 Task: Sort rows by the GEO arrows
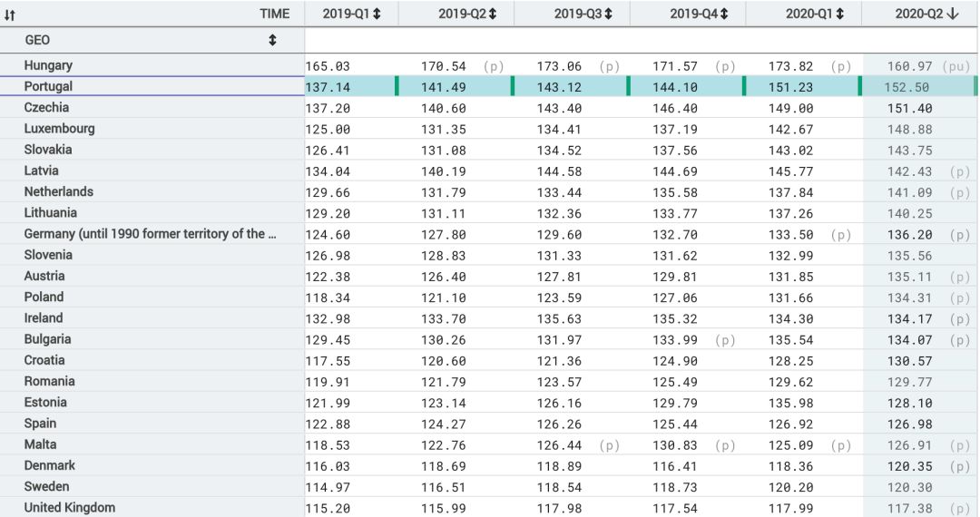(x=272, y=40)
